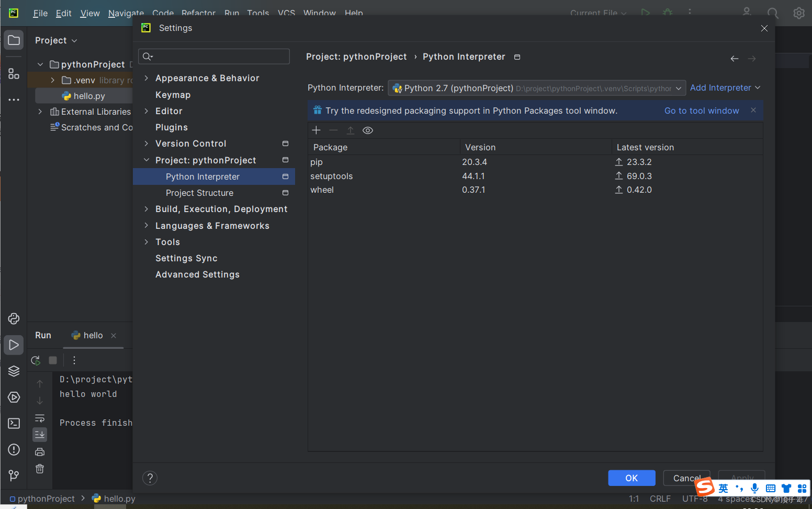Open the Structure tool window icon
Image resolution: width=812 pixels, height=509 pixels.
click(14, 74)
